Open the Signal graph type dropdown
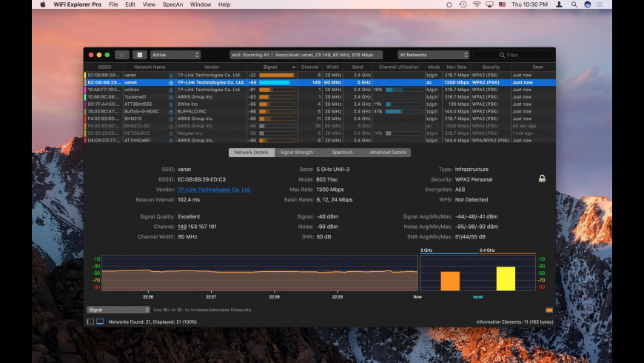Viewport: 644px width, 363px height. pyautogui.click(x=118, y=310)
